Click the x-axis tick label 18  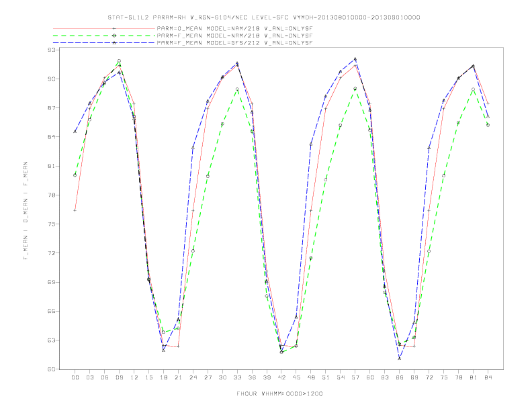[163, 377]
